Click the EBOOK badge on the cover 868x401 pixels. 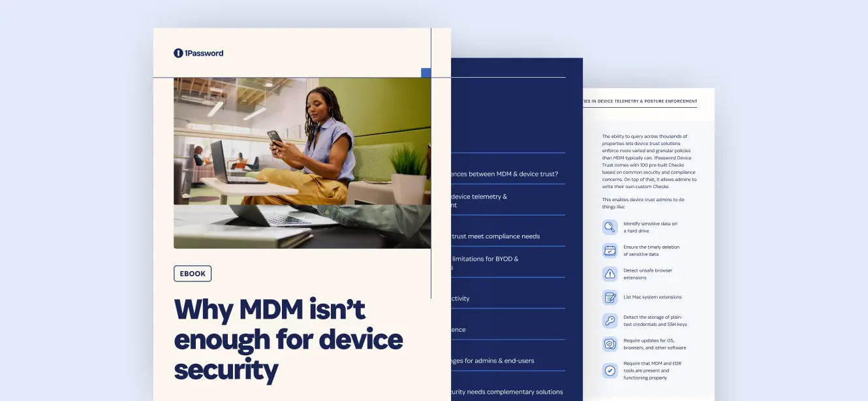193,274
